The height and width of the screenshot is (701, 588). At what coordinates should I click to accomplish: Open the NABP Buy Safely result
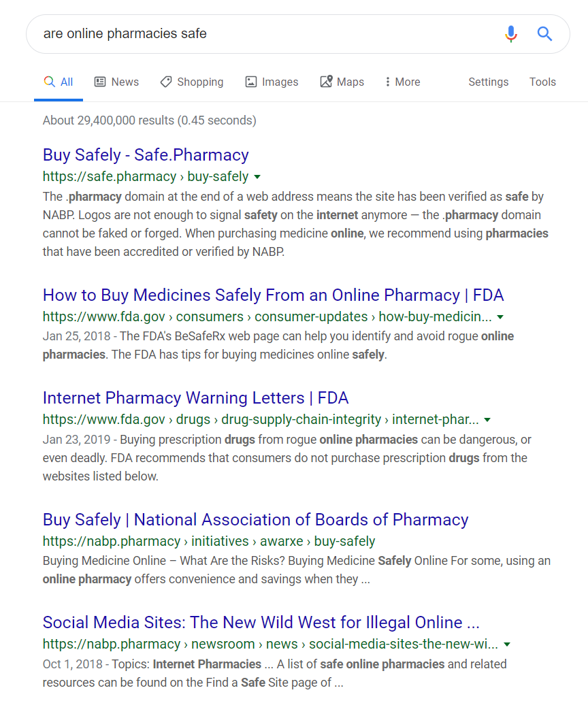[255, 519]
